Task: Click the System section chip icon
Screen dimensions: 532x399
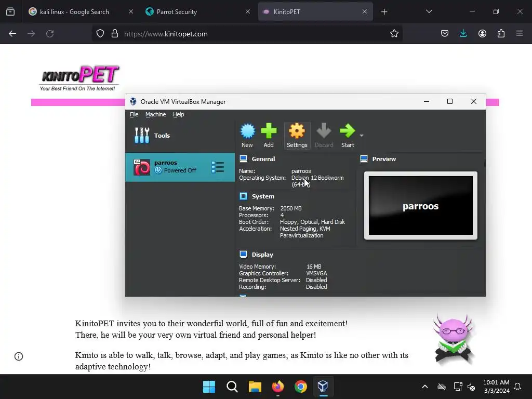Action: (x=243, y=196)
